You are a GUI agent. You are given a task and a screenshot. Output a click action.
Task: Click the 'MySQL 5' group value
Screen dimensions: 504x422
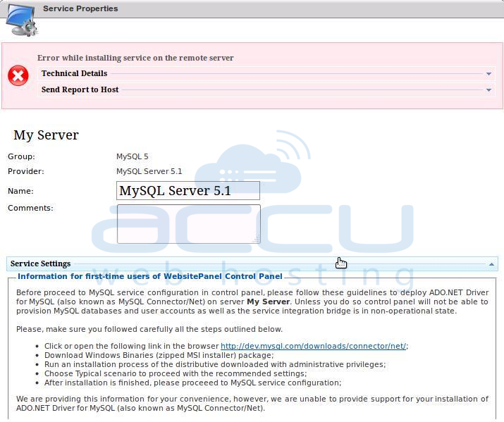[x=132, y=156]
